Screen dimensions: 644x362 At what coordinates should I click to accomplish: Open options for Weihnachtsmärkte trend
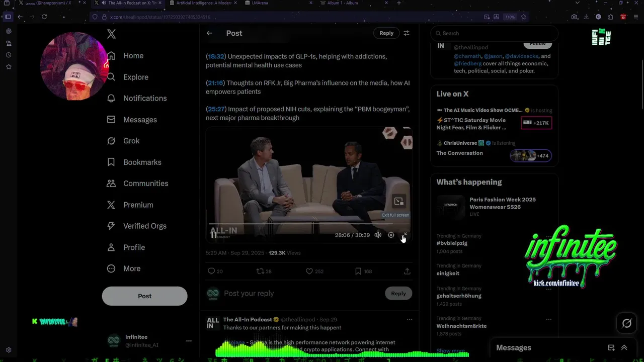[549, 319]
